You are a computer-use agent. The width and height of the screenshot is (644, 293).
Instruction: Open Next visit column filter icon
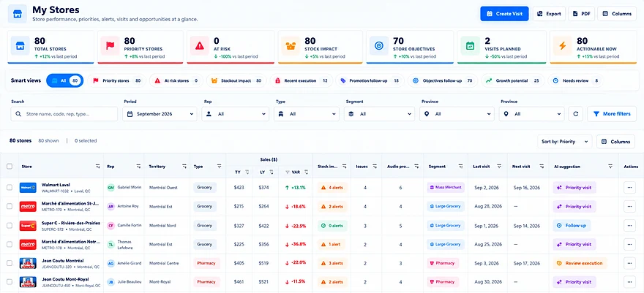click(x=541, y=167)
